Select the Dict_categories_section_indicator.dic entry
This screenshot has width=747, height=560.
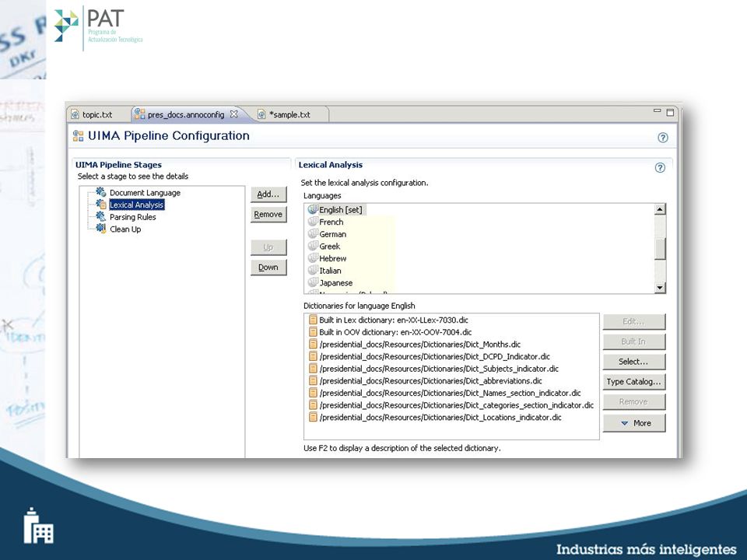(457, 404)
